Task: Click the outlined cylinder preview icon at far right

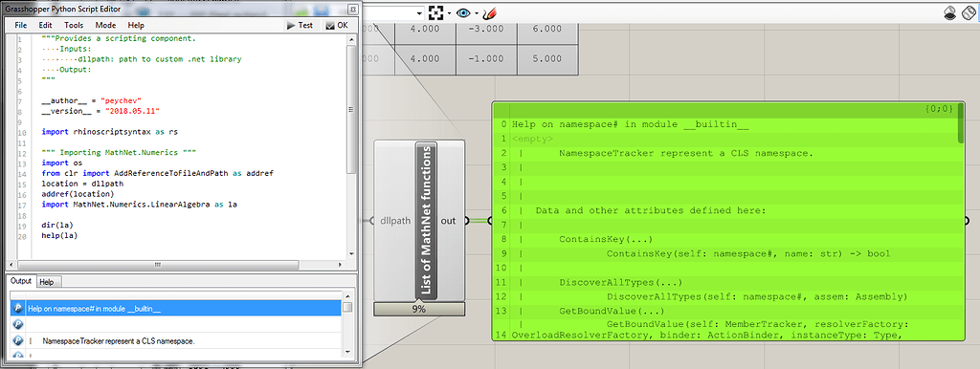Action: coord(969,12)
